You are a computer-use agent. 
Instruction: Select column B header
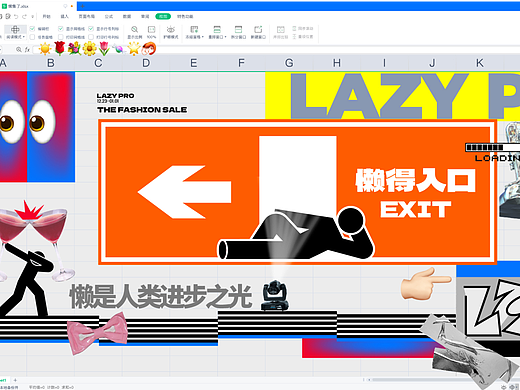(x=51, y=63)
